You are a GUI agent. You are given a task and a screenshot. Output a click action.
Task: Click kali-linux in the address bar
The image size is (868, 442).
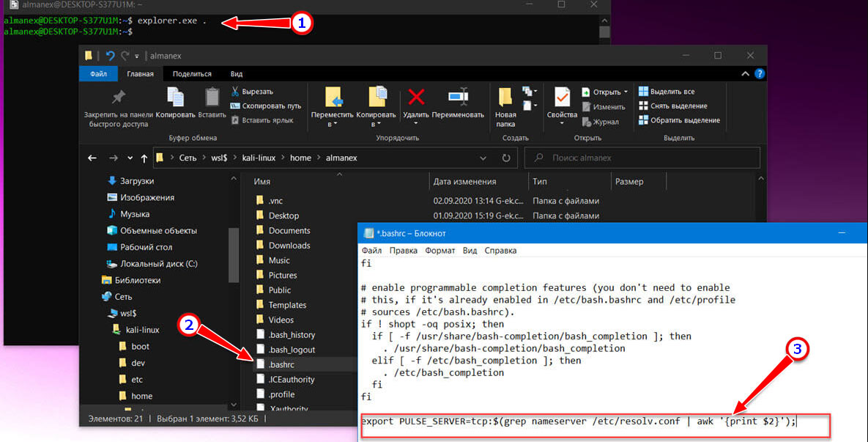(x=259, y=158)
